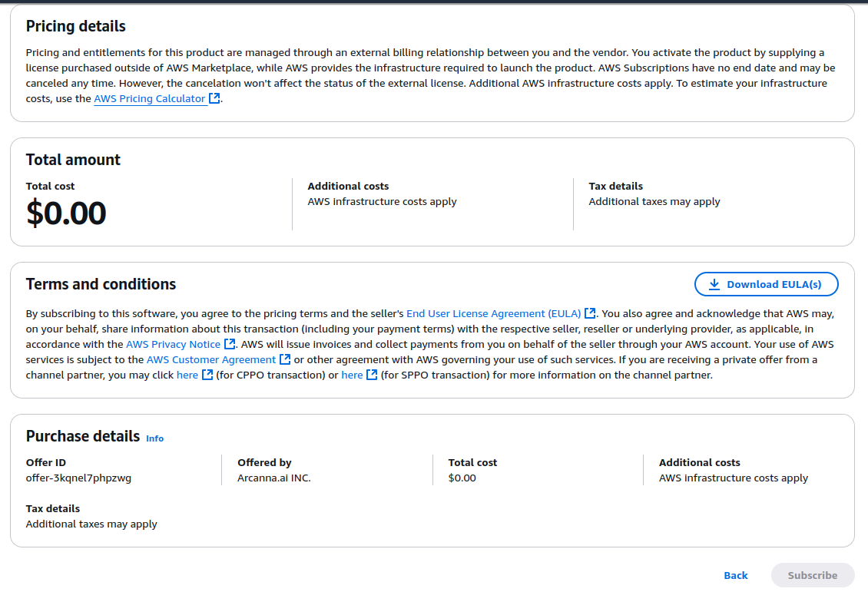
Task: Follow the 'here' link for SPPO transaction
Action: coord(352,375)
